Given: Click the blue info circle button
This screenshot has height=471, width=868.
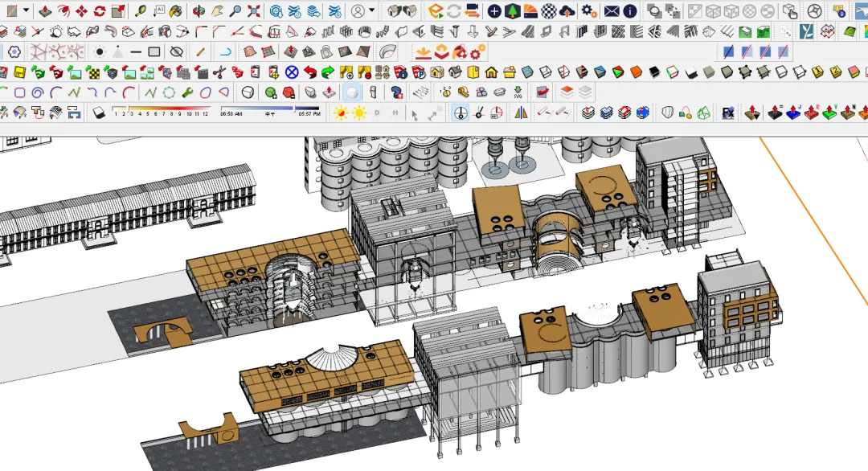Looking at the screenshot, I should pos(630,11).
